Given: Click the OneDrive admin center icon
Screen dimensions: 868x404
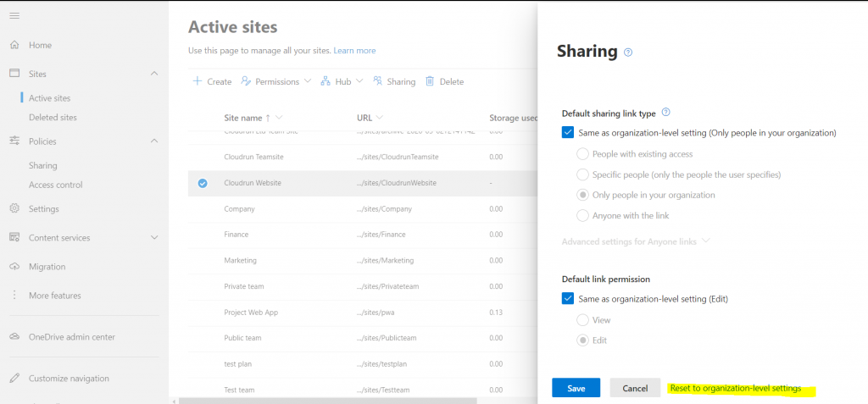Looking at the screenshot, I should pyautogui.click(x=14, y=337).
